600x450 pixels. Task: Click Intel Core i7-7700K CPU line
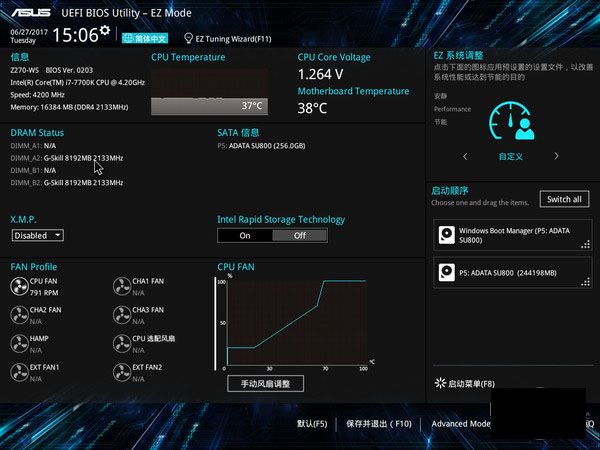(x=78, y=82)
